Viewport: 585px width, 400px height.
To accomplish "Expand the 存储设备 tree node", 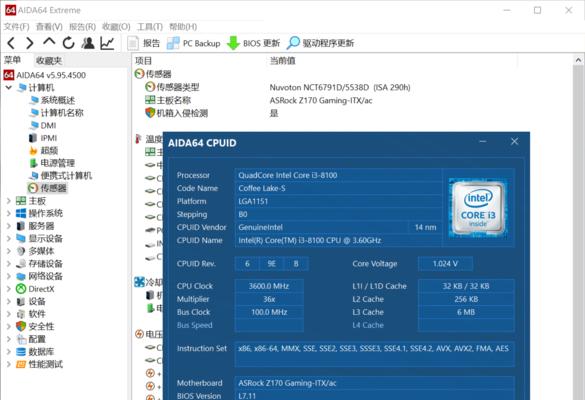I will click(x=9, y=264).
